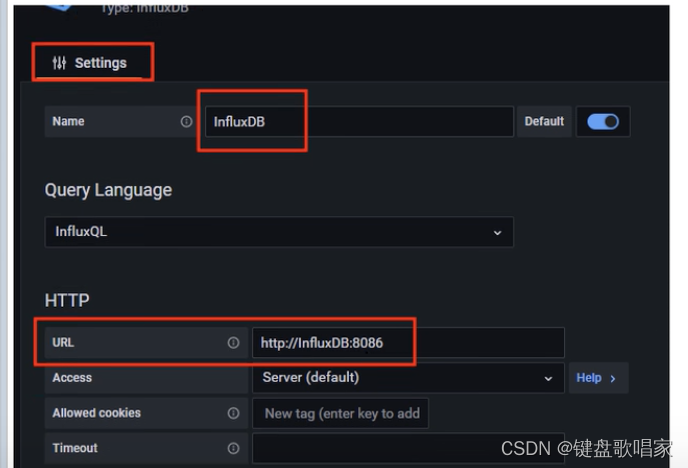This screenshot has height=468, width=688.
Task: Click the Default label
Action: (x=544, y=121)
